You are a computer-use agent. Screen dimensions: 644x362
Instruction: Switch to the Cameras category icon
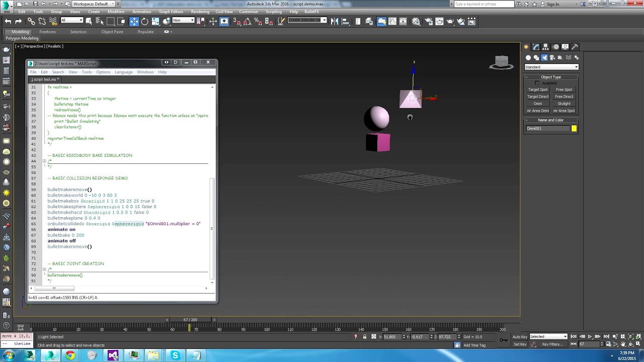552,57
